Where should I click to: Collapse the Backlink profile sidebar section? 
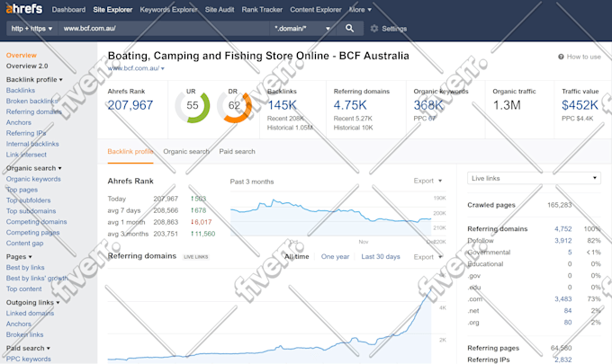(x=34, y=79)
